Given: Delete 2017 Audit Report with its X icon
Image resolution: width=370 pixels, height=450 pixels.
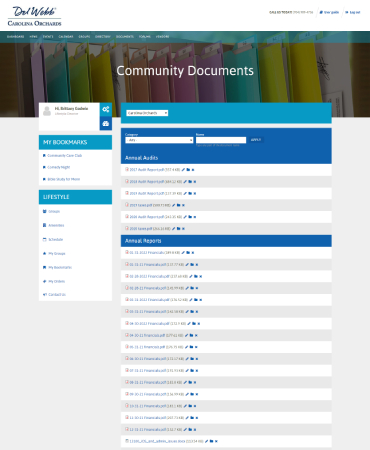Looking at the screenshot, I should tap(193, 170).
